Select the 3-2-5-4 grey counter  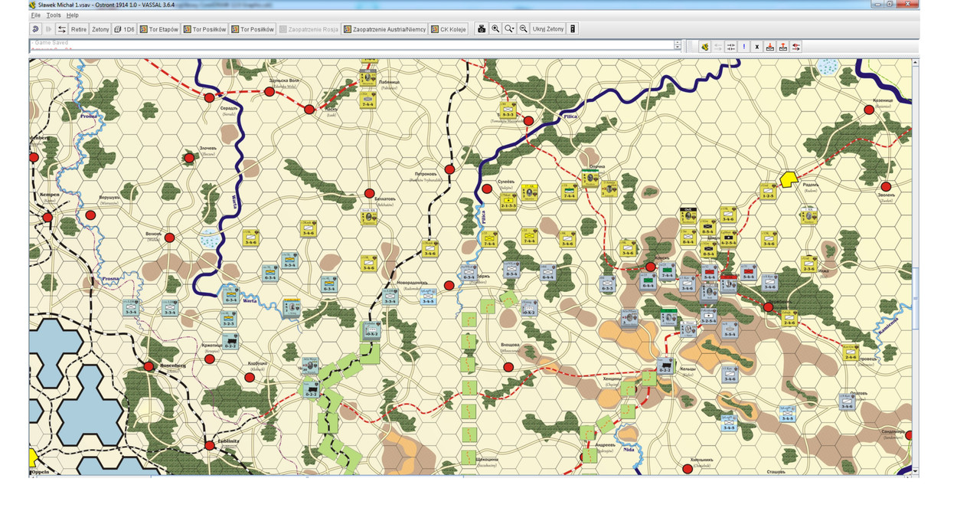[708, 316]
